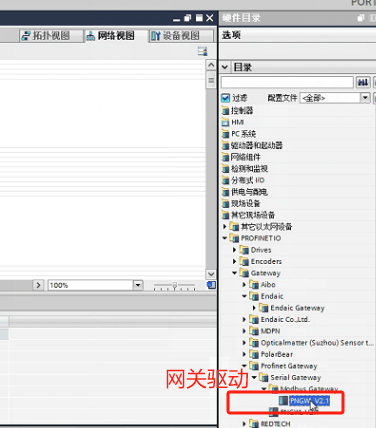Click the table view icon at top of network view

coord(202,51)
